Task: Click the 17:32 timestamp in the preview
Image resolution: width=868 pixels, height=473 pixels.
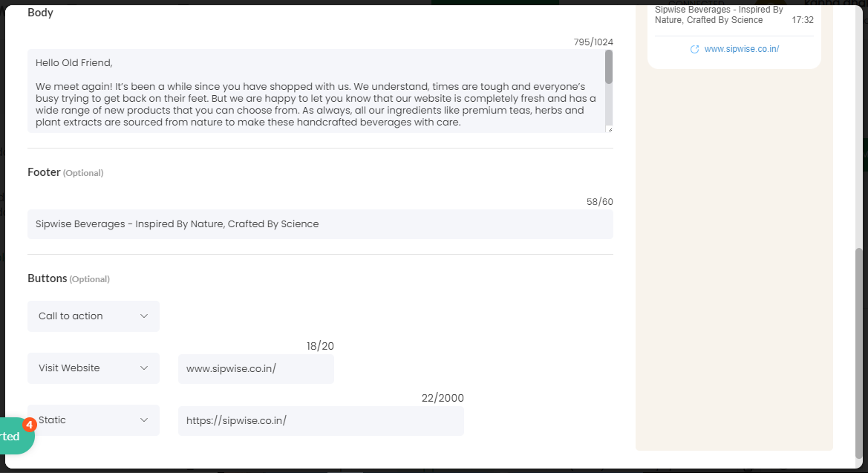Action: tap(803, 20)
